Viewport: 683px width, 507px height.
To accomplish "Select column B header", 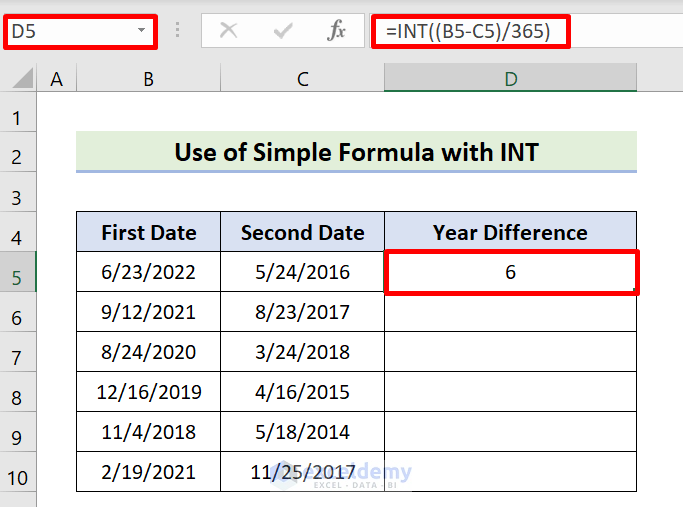I will [149, 78].
